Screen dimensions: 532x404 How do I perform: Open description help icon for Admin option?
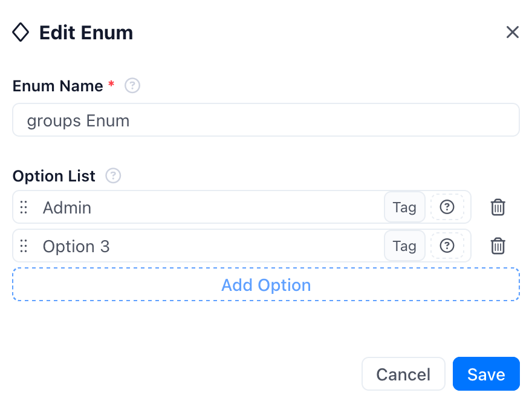447,207
